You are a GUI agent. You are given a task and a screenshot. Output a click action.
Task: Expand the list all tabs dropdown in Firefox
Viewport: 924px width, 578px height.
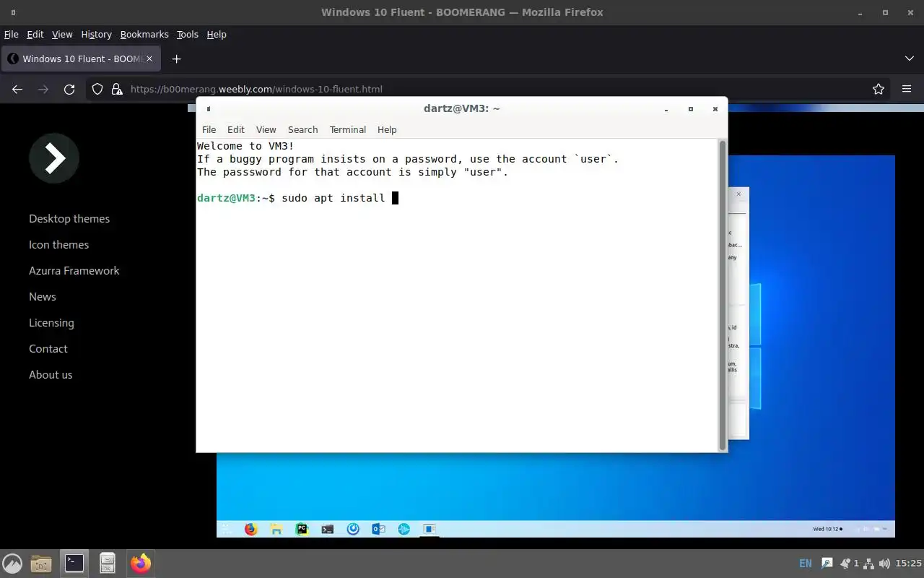[x=909, y=59]
